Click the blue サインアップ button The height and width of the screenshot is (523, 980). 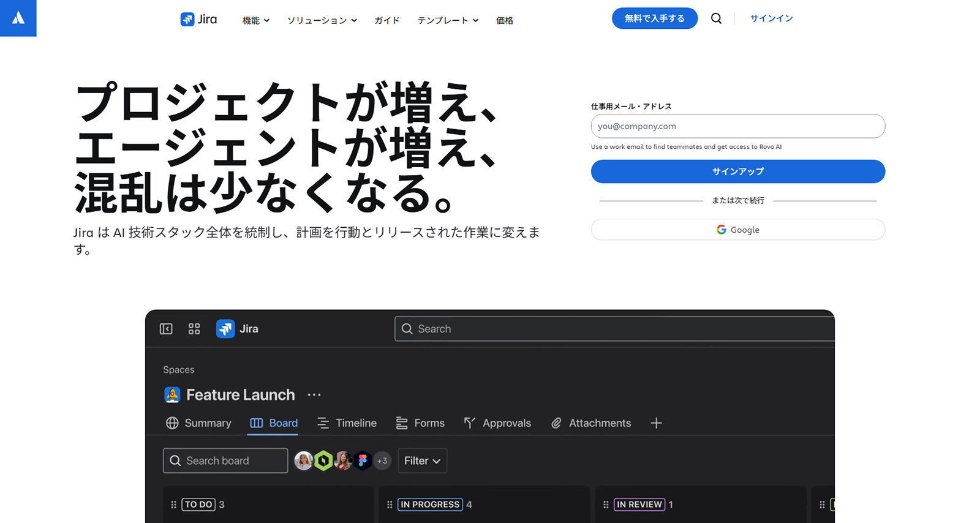click(x=738, y=171)
